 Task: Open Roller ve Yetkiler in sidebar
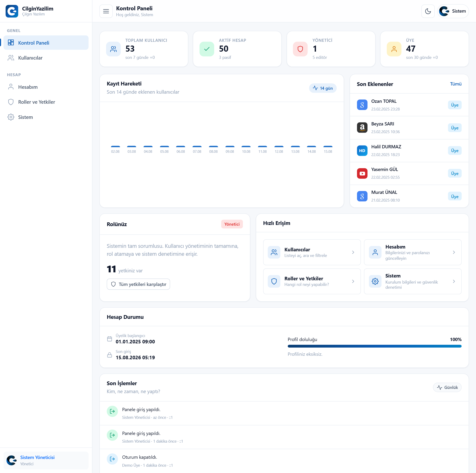pyautogui.click(x=46, y=102)
